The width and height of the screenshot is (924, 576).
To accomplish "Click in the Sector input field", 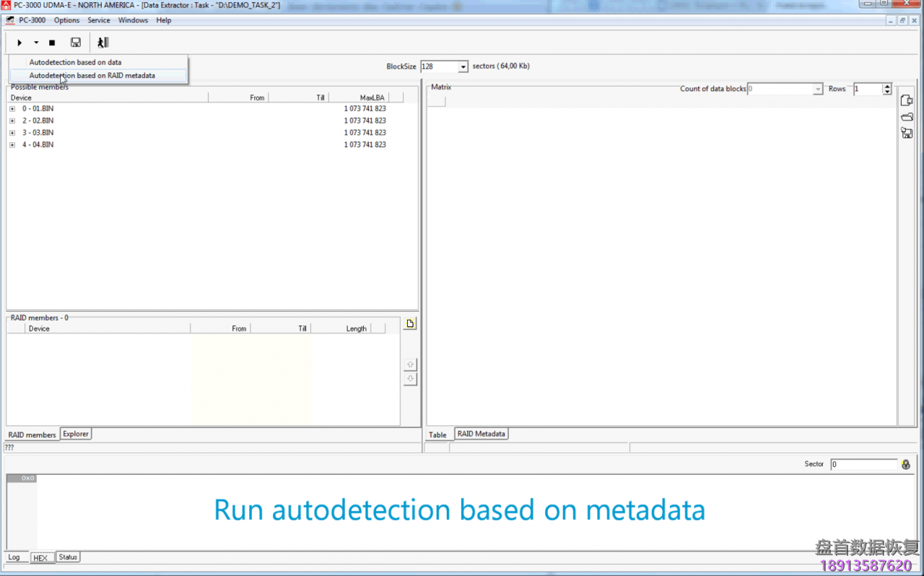I will [863, 464].
